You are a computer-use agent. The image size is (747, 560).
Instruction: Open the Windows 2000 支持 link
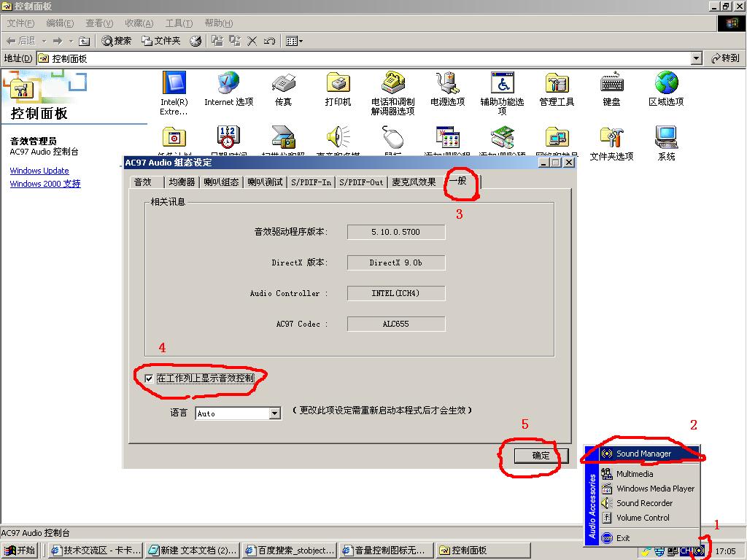click(x=45, y=183)
